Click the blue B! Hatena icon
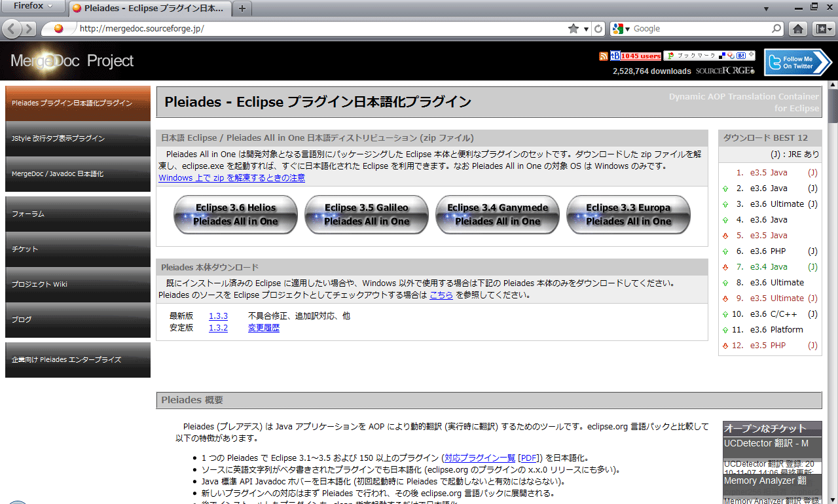The height and width of the screenshot is (504, 838). click(x=741, y=56)
